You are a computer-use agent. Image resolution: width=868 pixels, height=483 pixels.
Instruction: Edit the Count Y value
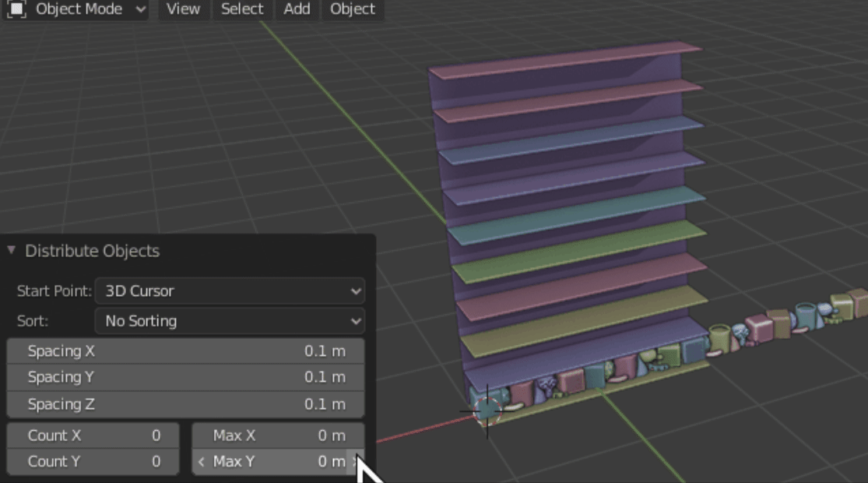(x=93, y=461)
